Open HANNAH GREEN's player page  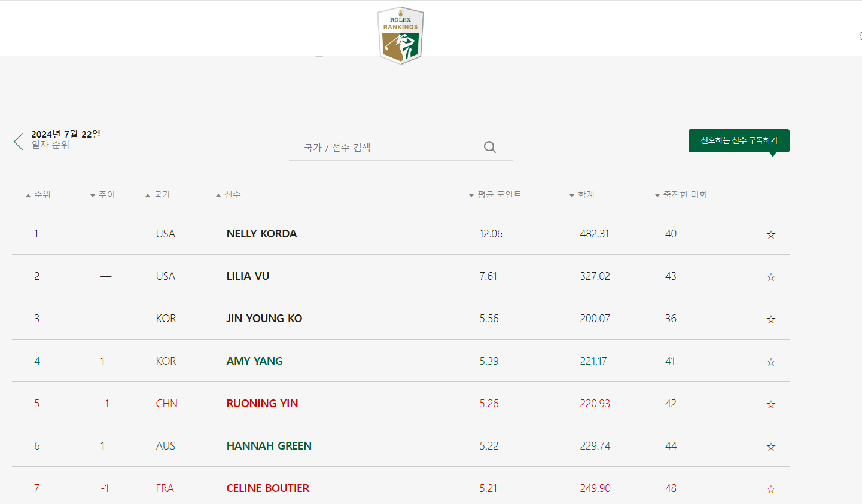(x=269, y=446)
